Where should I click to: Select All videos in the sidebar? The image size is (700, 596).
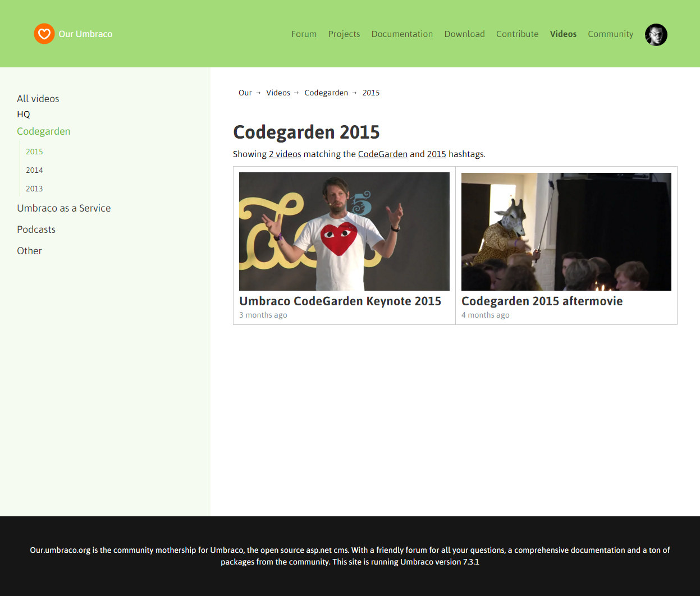pos(38,99)
